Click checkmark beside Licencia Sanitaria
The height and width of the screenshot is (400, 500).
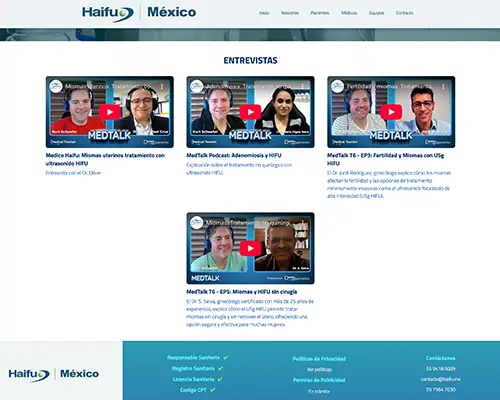click(220, 379)
